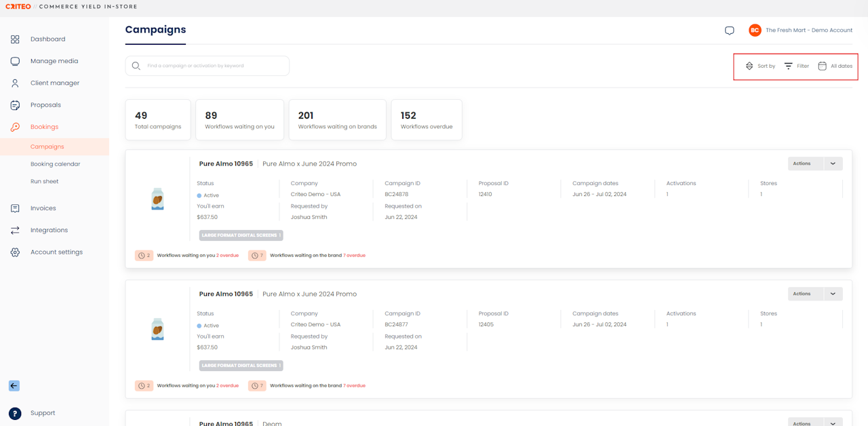Viewport: 868px width, 426px height.
Task: Click the BC account avatar
Action: click(755, 31)
